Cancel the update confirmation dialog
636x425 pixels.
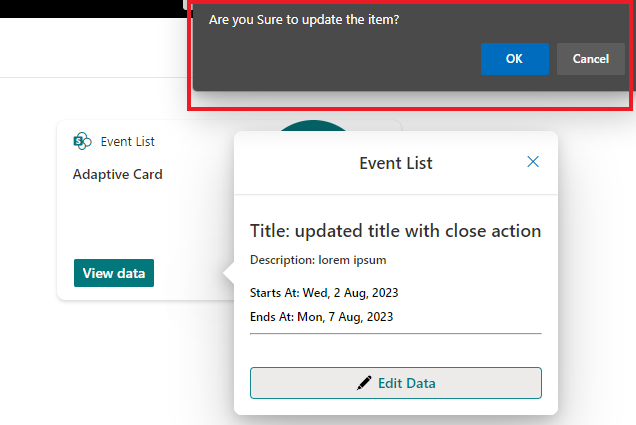coord(590,59)
